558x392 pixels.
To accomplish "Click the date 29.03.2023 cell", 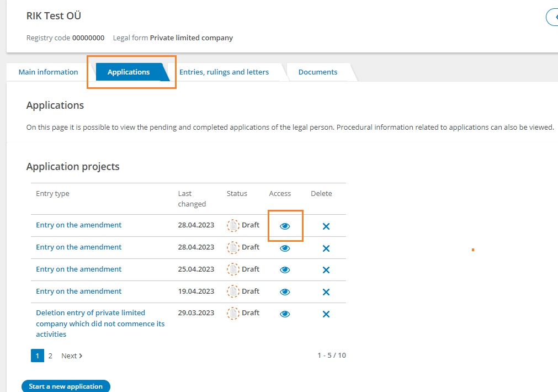I will (196, 312).
